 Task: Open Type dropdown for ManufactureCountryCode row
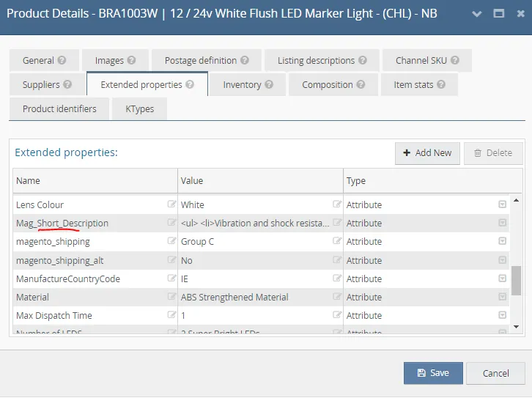(503, 278)
